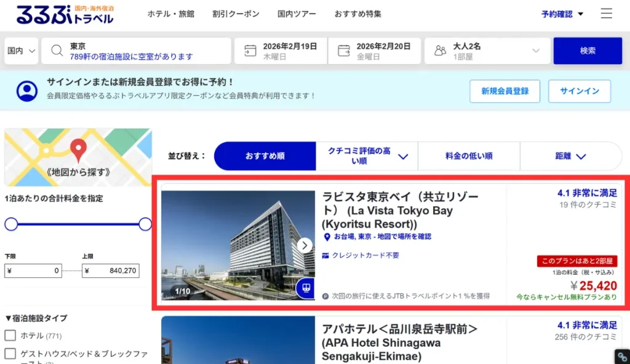Select the lower handle of the price slider
Screen dimensions: 630x364
pyautogui.click(x=11, y=224)
